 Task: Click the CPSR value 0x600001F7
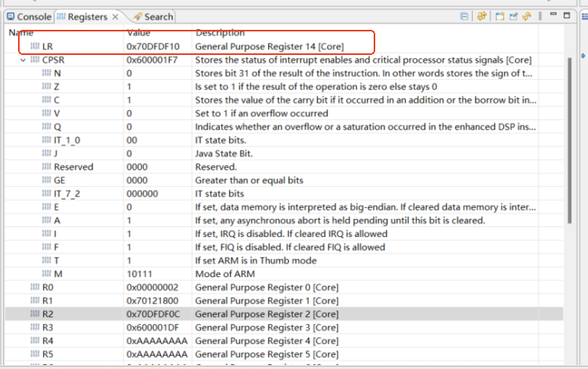152,60
